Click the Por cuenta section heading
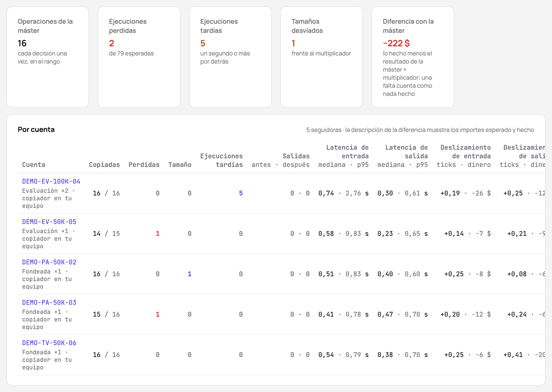552x392 pixels. coord(36,129)
